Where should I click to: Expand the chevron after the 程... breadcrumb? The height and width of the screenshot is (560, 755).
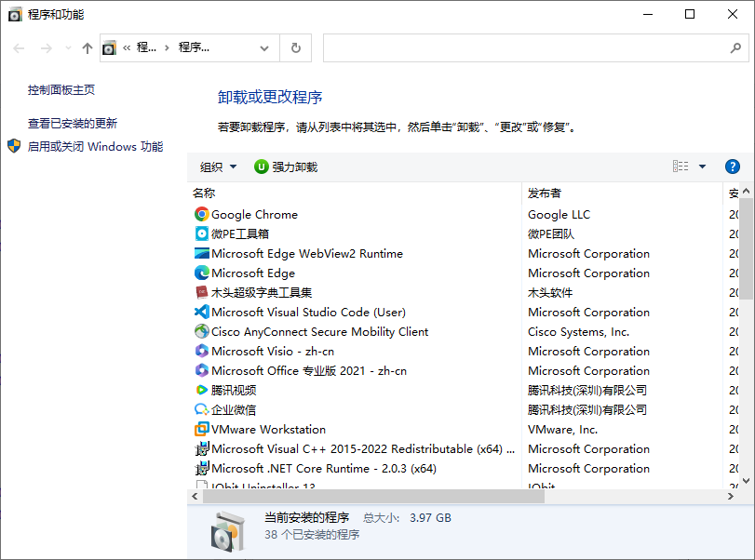(x=167, y=47)
